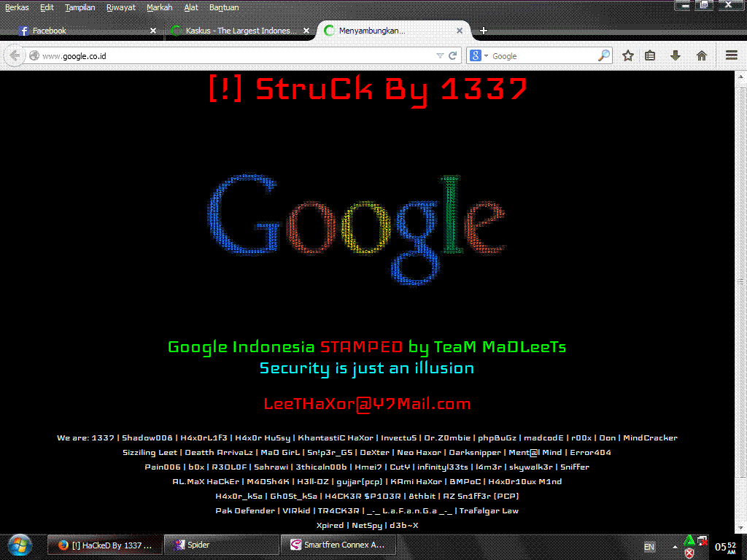This screenshot has height=560, width=747.
Task: Minimize the Firefox window
Action: [684, 5]
